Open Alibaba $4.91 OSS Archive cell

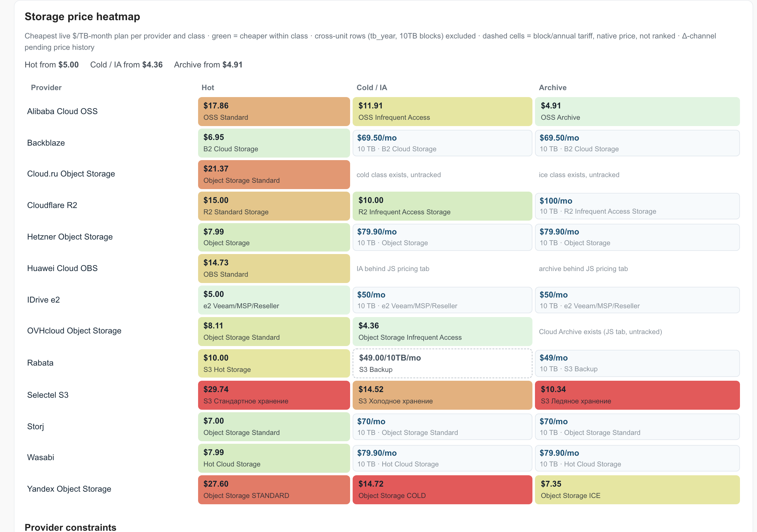[x=637, y=111]
